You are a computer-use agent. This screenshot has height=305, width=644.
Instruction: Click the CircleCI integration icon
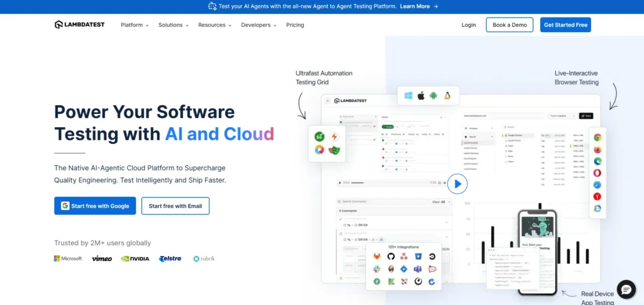[432, 257]
